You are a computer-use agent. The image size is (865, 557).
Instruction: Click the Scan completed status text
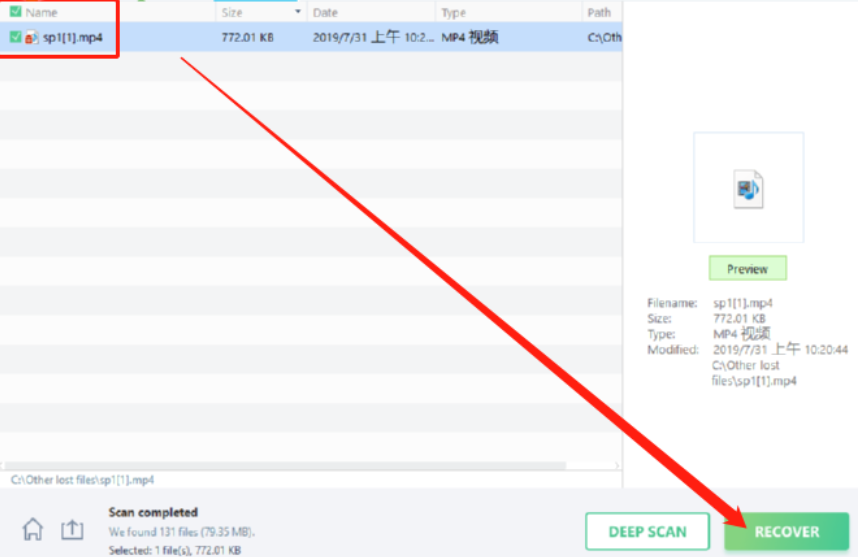click(153, 512)
